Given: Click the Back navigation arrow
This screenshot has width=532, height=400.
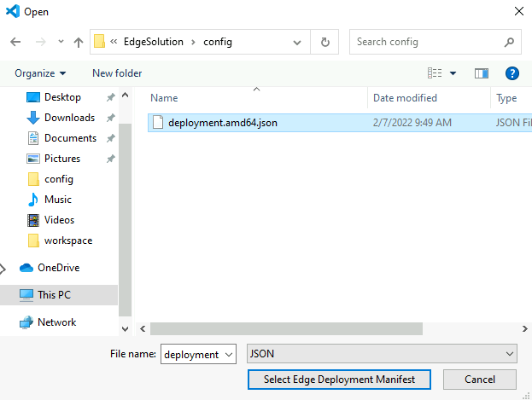Looking at the screenshot, I should [x=15, y=42].
